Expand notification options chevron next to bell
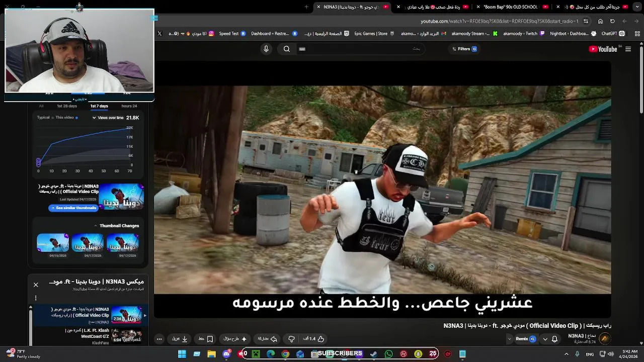The height and width of the screenshot is (362, 644). (545, 339)
